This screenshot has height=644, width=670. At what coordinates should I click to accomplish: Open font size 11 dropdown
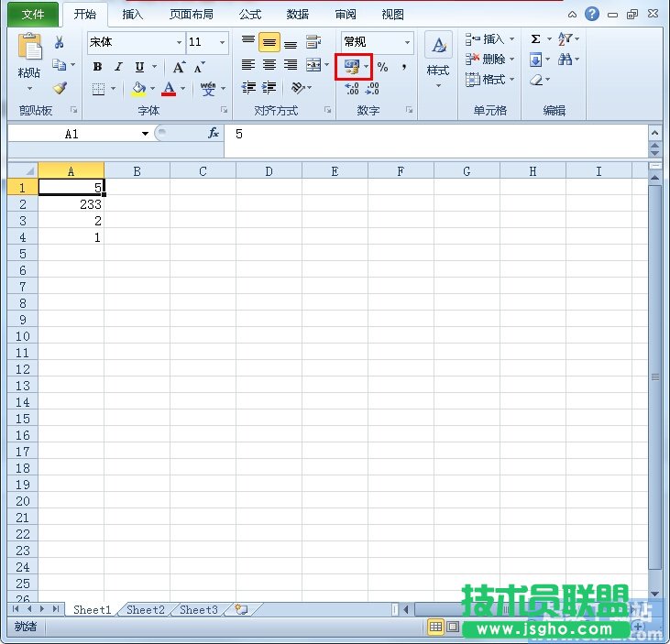[222, 42]
